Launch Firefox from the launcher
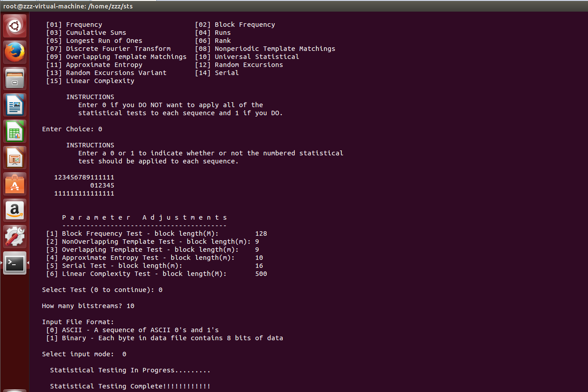588x392 pixels. click(15, 52)
